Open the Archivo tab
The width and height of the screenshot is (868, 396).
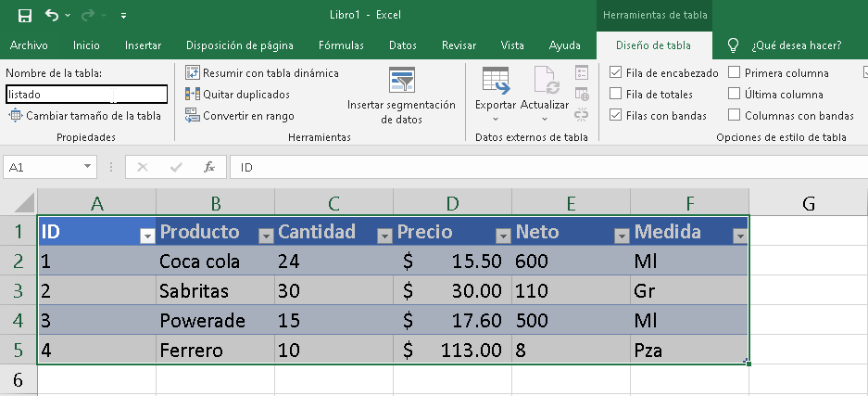point(29,45)
